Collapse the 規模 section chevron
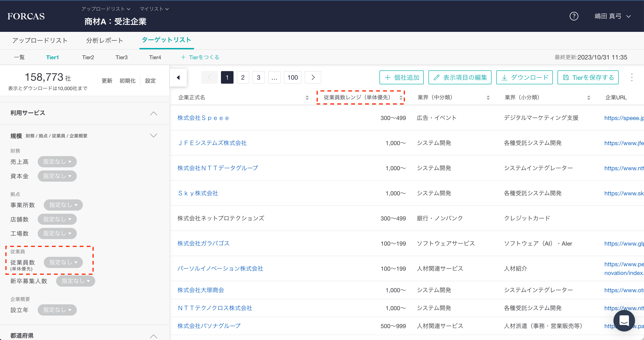This screenshot has height=340, width=644. click(153, 135)
